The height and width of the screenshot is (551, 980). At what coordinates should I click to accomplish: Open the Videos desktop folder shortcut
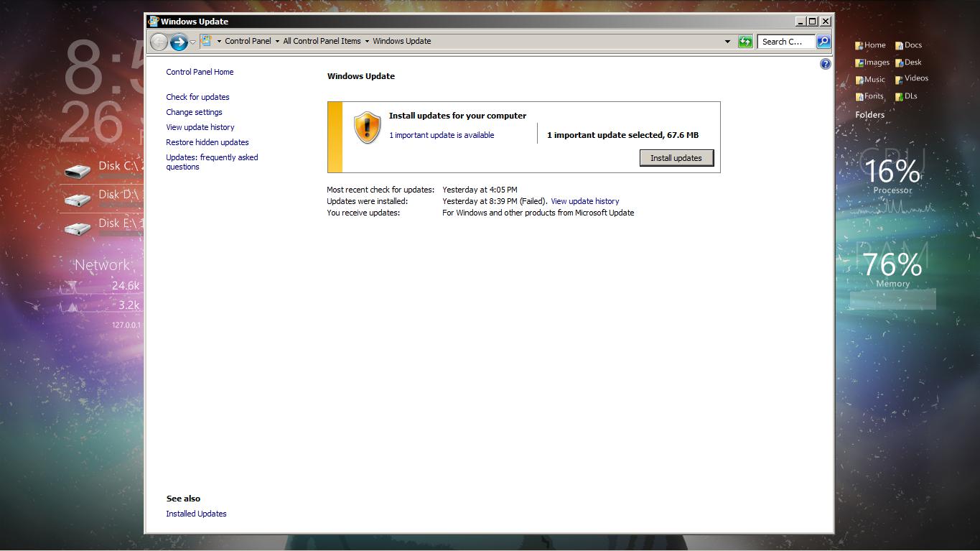912,79
